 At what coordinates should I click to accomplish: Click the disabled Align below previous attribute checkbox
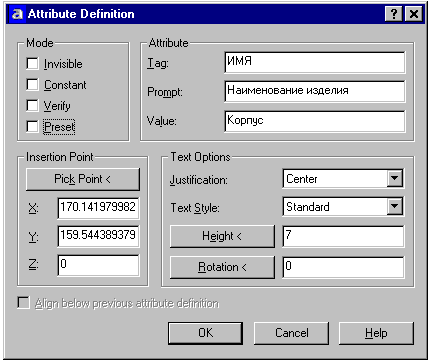[23, 303]
